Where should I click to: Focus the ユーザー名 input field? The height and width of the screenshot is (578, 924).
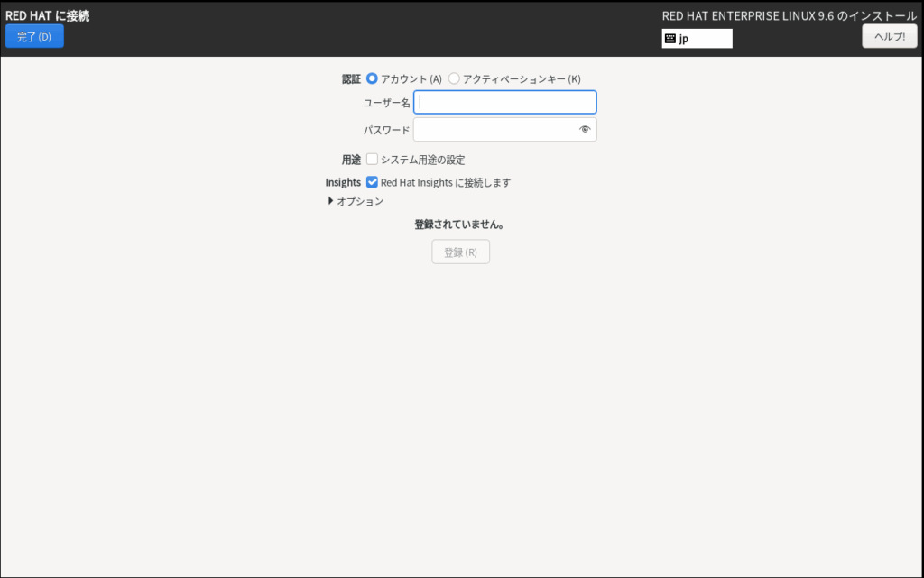pos(504,102)
